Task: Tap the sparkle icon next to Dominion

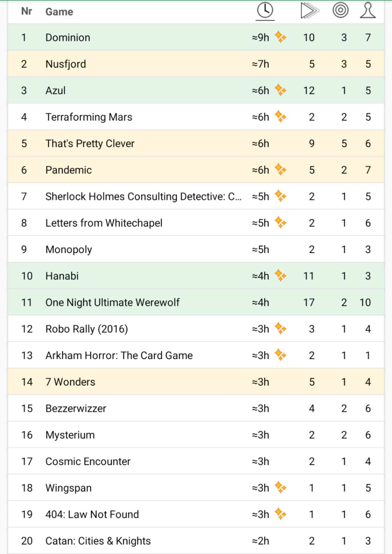Action: [280, 37]
